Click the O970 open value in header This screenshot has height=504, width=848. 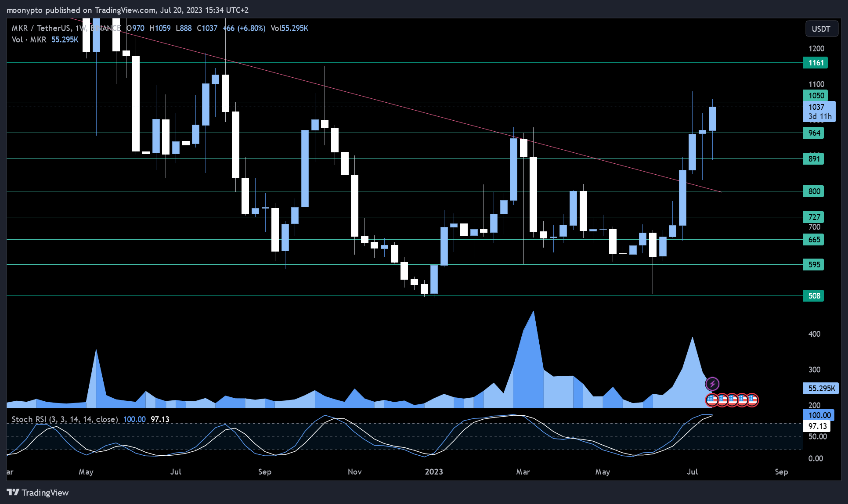[135, 28]
